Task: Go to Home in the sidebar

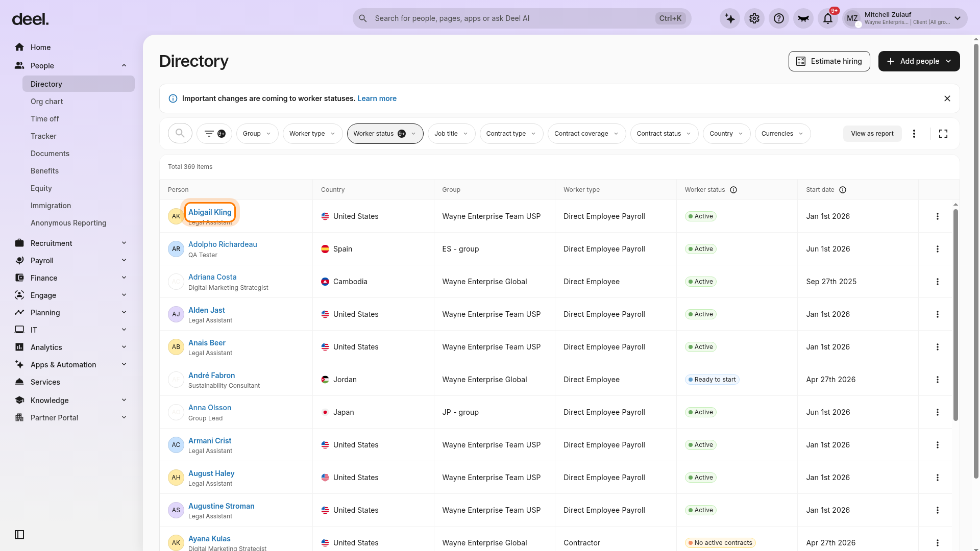Action: point(40,47)
